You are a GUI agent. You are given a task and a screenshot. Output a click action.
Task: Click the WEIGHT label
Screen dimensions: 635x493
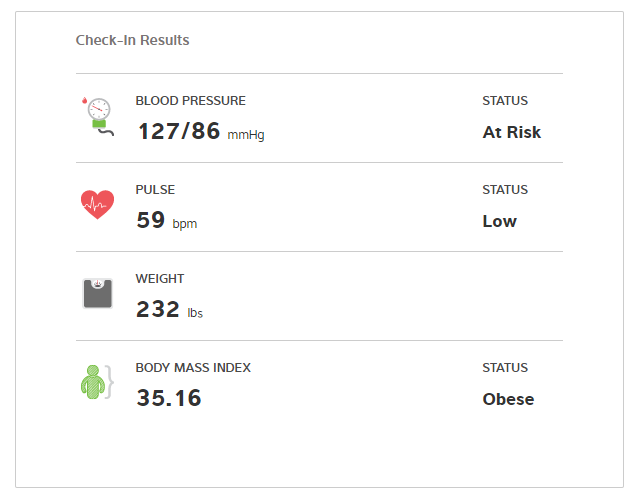160,279
